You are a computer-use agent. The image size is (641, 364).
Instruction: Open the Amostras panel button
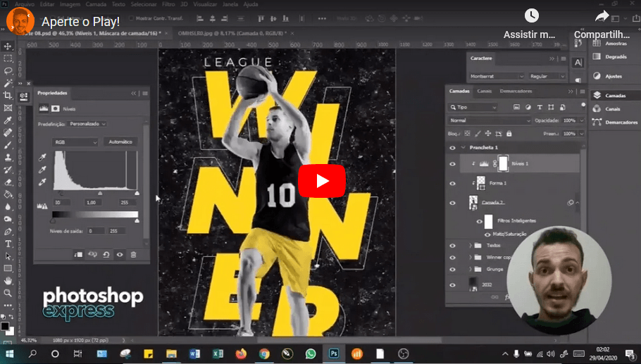click(610, 44)
